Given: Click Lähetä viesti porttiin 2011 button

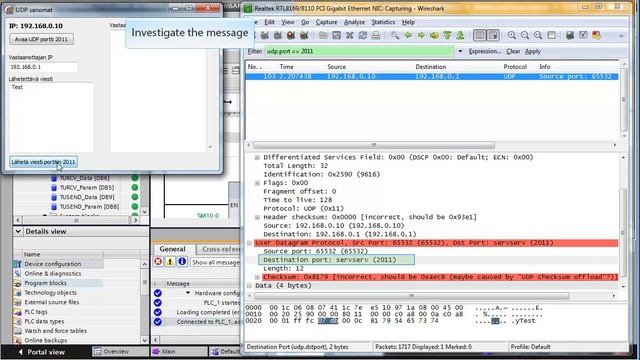Looking at the screenshot, I should pos(43,162).
